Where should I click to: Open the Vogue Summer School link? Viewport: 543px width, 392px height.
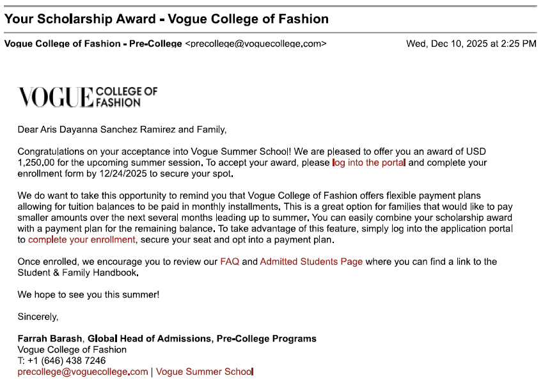click(205, 372)
